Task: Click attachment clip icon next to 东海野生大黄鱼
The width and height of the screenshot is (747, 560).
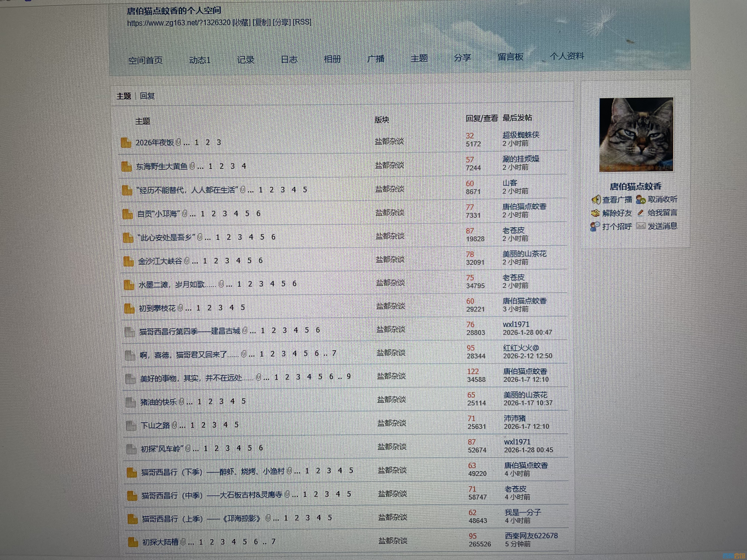Action: point(192,166)
